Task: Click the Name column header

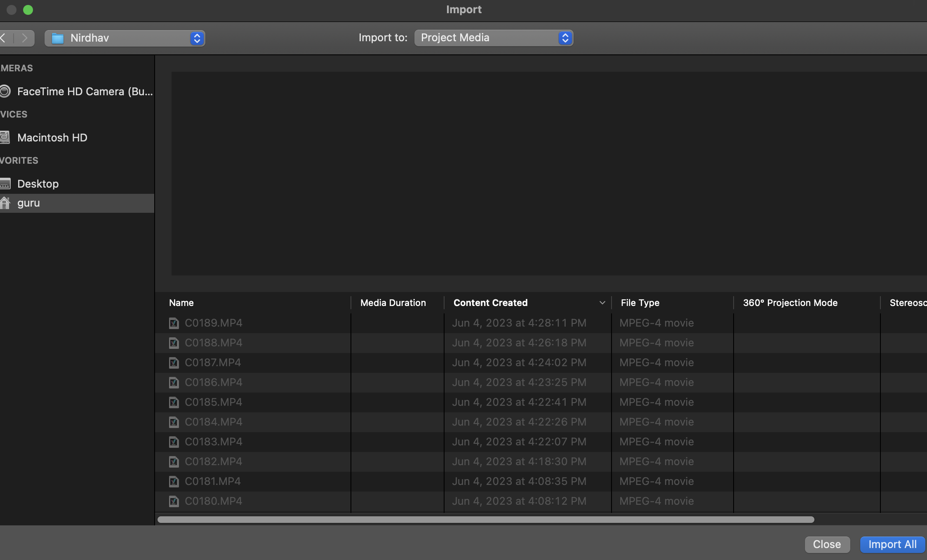Action: (181, 302)
